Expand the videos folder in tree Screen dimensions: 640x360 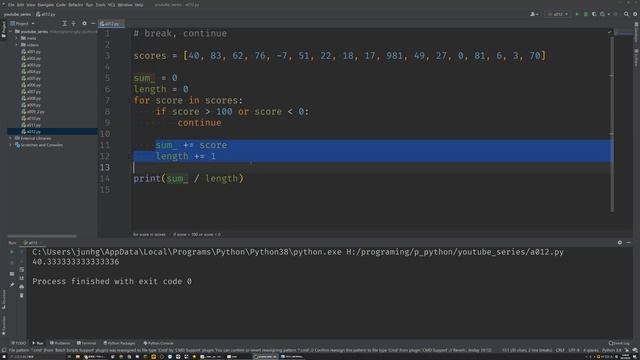click(x=17, y=45)
